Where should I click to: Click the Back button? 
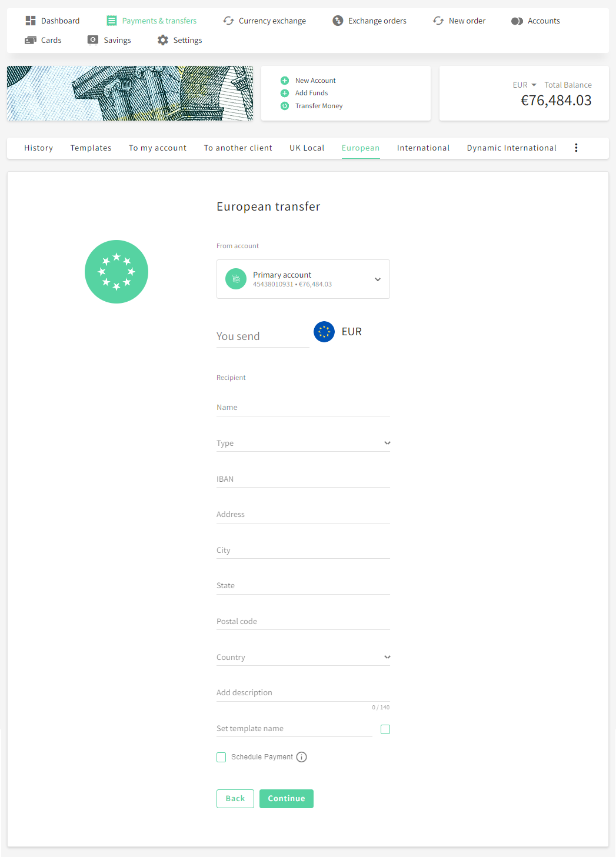click(x=235, y=798)
